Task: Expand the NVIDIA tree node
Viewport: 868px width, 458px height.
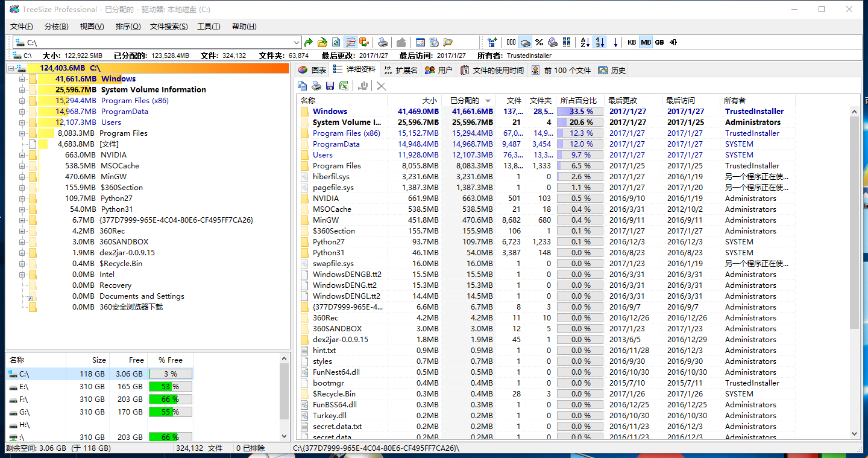Action: (22, 155)
